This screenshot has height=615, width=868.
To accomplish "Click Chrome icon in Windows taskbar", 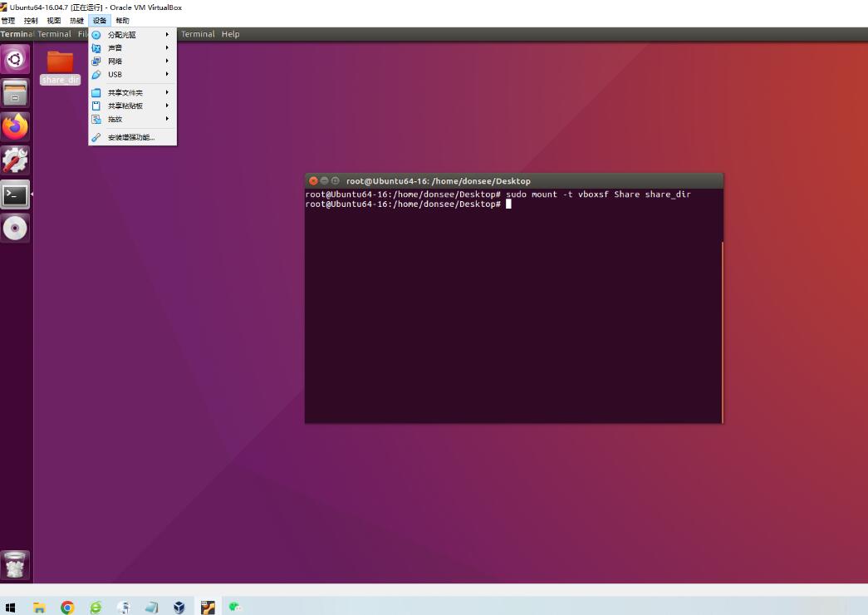I will click(67, 608).
